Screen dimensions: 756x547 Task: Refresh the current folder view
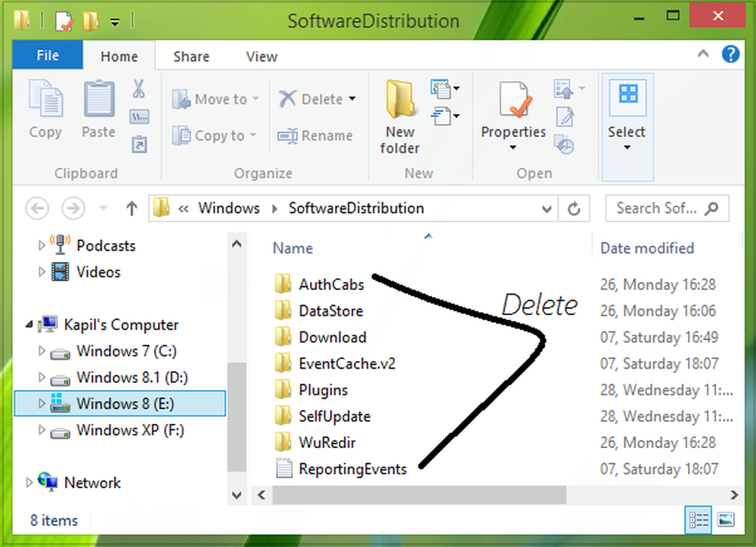click(x=574, y=209)
